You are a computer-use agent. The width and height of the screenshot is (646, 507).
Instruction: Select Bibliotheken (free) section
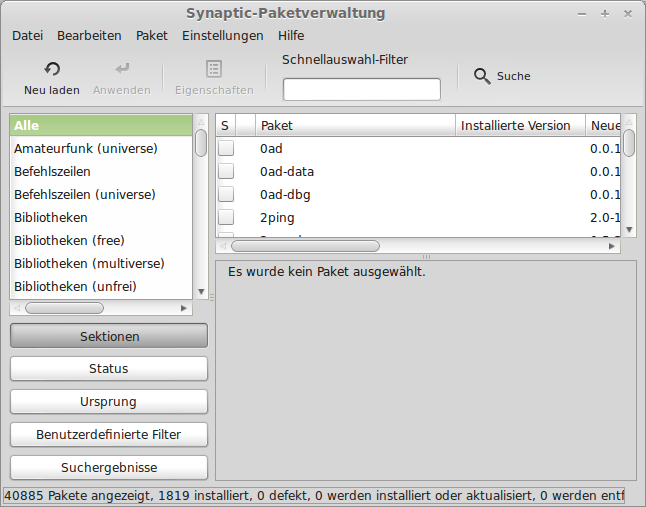tap(101, 240)
